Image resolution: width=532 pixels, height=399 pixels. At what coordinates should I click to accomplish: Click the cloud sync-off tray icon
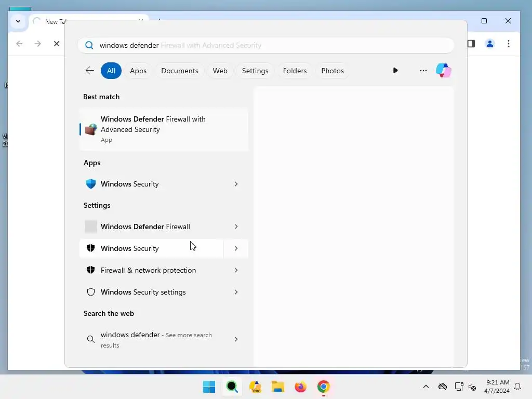point(443,387)
